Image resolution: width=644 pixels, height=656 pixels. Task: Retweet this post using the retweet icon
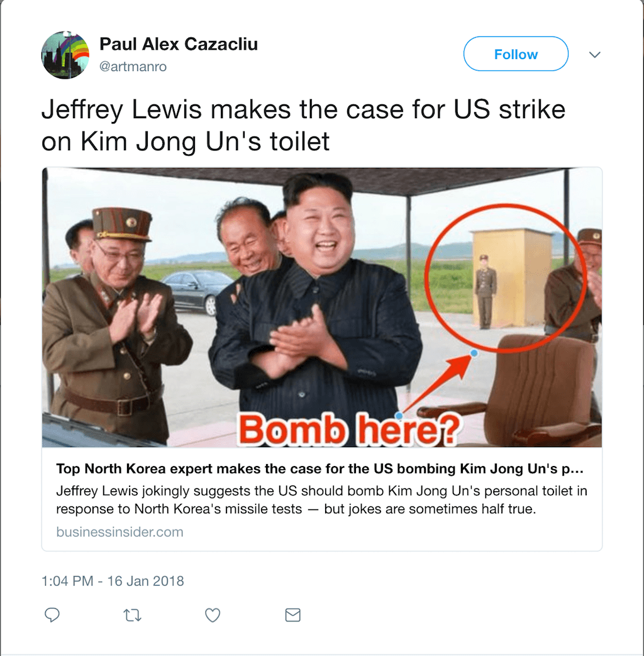coord(132,615)
